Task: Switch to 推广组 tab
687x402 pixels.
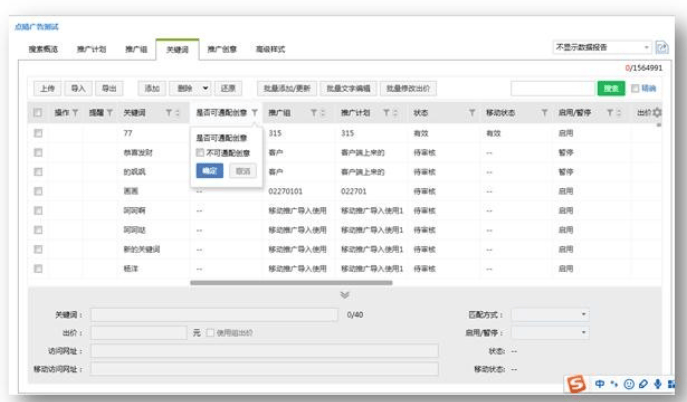Action: [136, 49]
